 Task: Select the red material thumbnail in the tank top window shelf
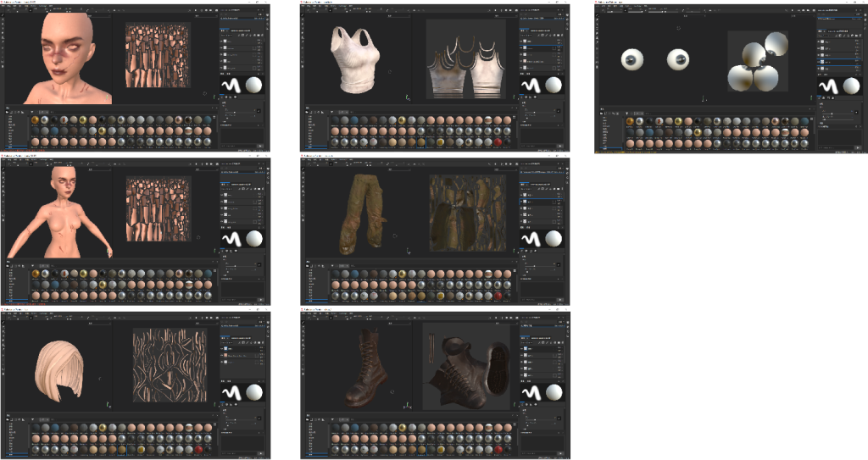(x=496, y=141)
